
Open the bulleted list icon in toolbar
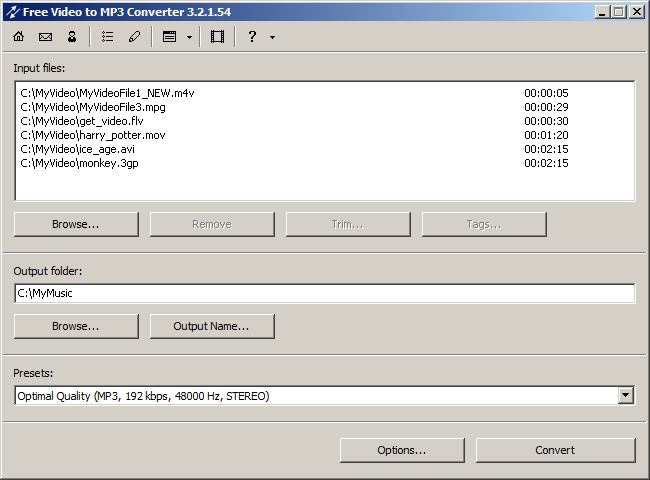[107, 37]
